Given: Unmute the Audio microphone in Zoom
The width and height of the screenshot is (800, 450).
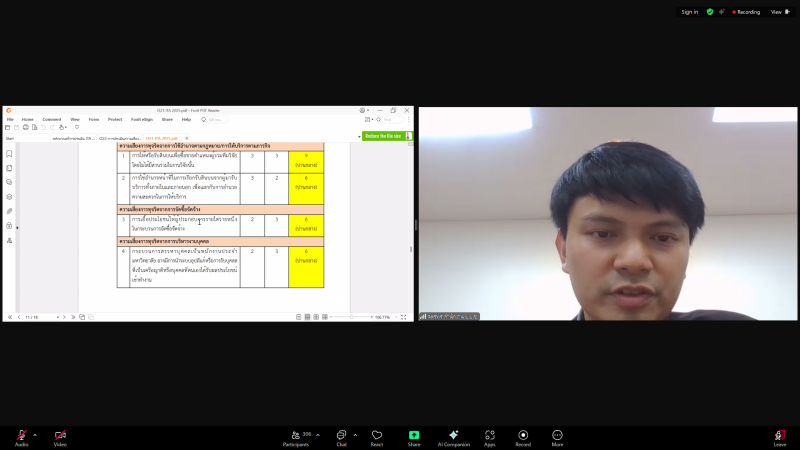Looking at the screenshot, I should click(21, 436).
